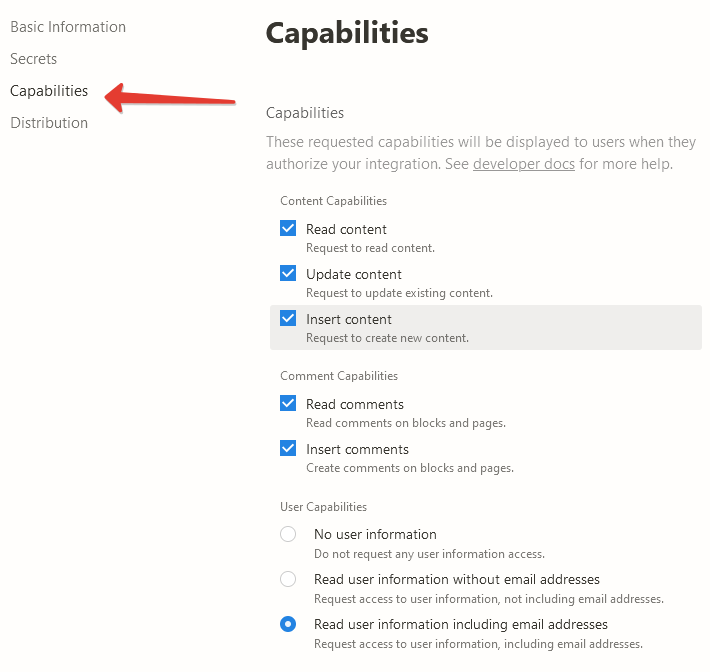Click the User Capabilities section label
This screenshot has height=672, width=710.
tap(323, 507)
